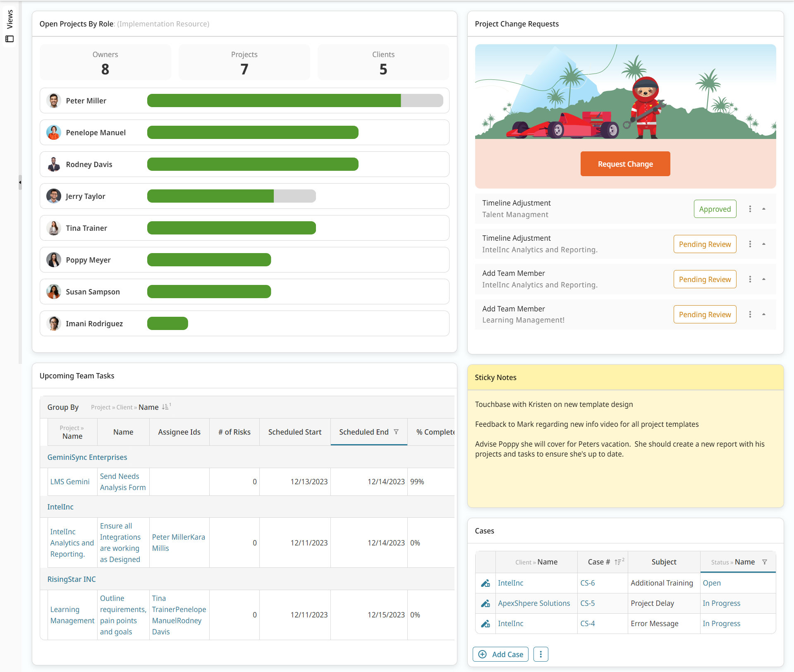Image resolution: width=794 pixels, height=672 pixels.
Task: Click sort icon next to Case #
Action: click(619, 562)
